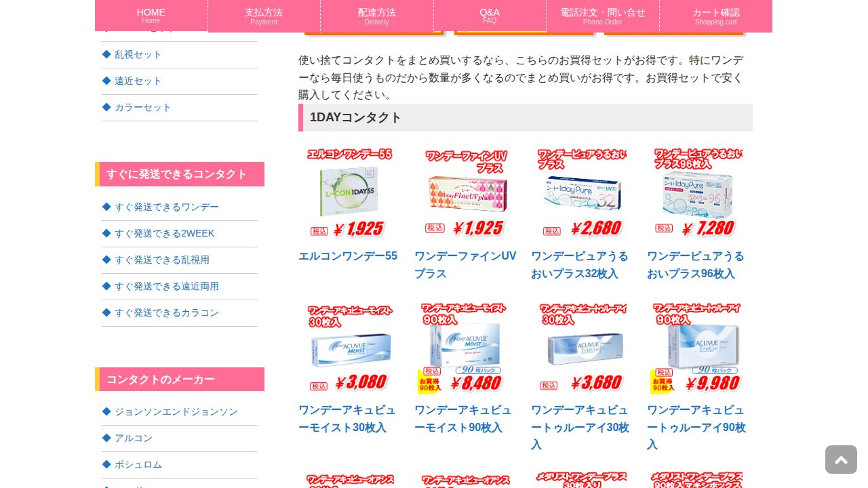Open ワンデーピュアうるおいプラス96枚入 text link

pos(696,265)
